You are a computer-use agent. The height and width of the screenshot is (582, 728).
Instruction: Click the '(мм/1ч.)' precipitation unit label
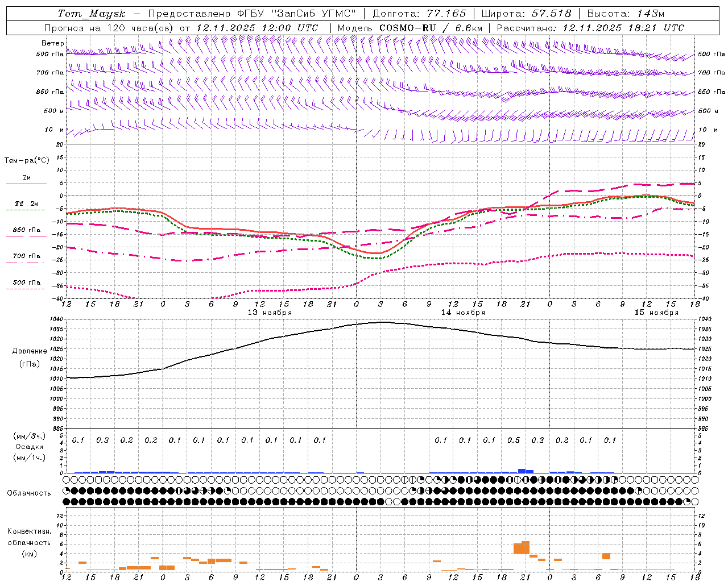[x=30, y=458]
